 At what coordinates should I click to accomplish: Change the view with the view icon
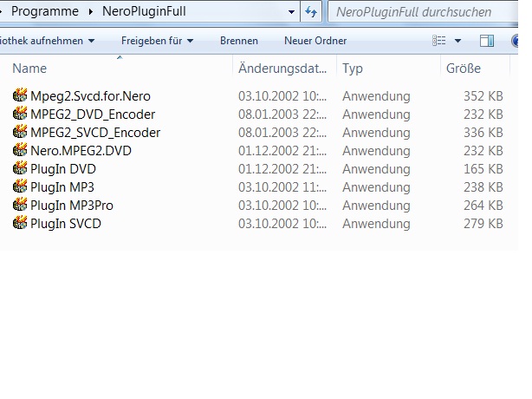click(x=439, y=41)
